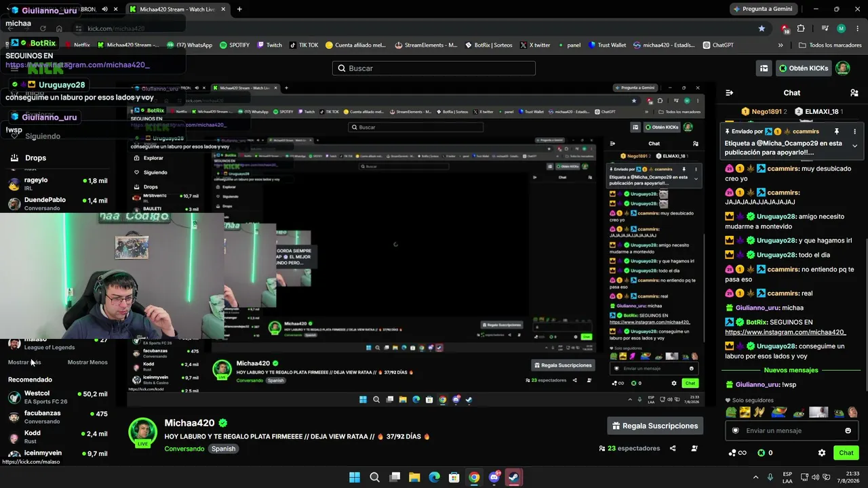Image resolution: width=868 pixels, height=488 pixels.
Task: Open Steam from taskbar
Action: click(514, 477)
